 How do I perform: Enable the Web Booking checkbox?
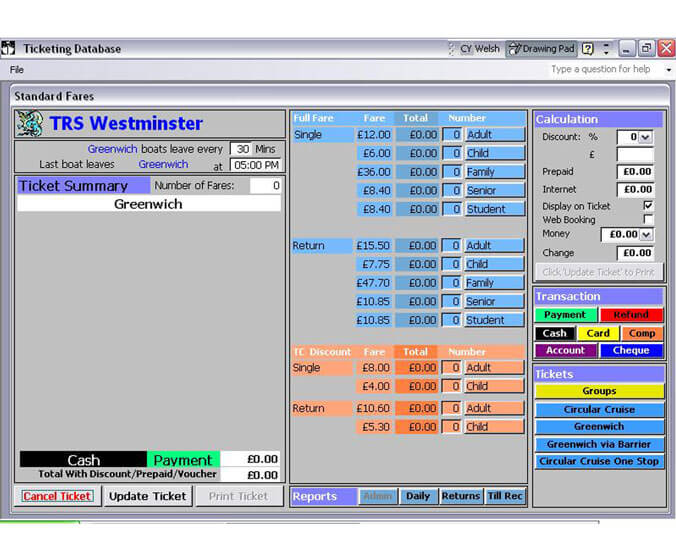648,219
